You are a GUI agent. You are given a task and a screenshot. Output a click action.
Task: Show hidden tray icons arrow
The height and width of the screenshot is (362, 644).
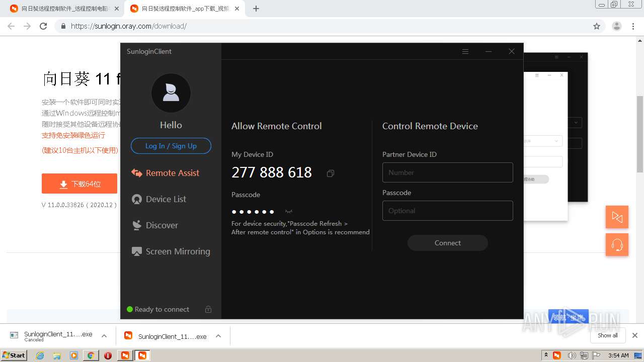[x=546, y=355]
